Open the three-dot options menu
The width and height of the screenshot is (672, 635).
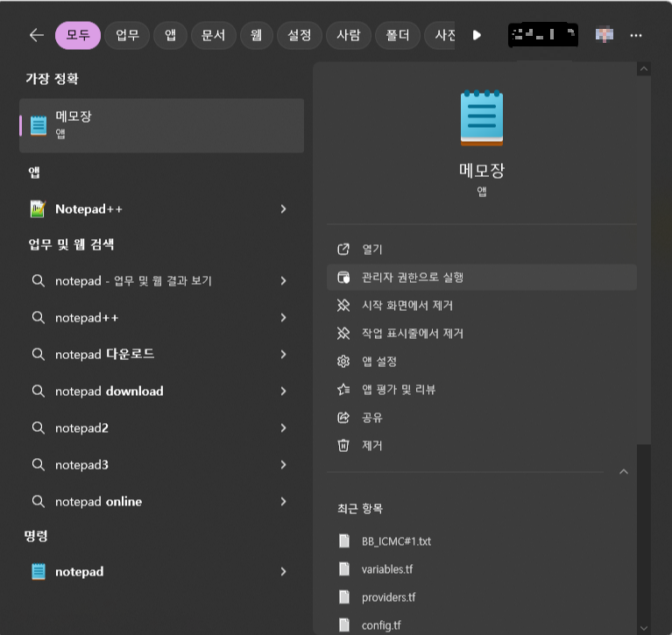636,35
